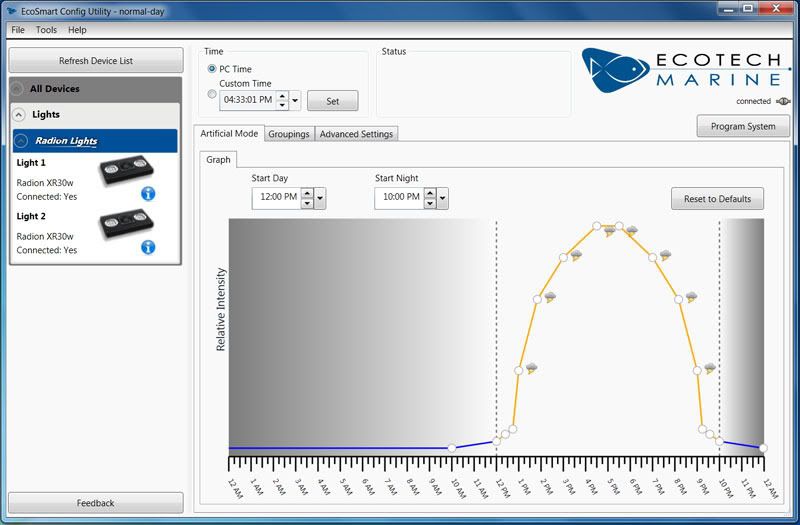This screenshot has width=800, height=525.
Task: Collapse the Lights section
Action: point(19,115)
